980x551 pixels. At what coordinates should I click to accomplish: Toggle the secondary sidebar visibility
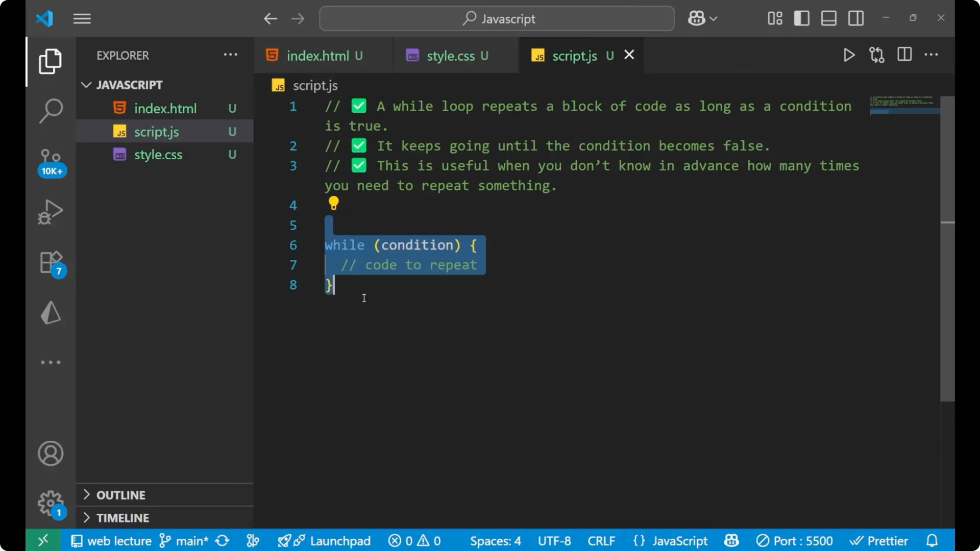855,18
